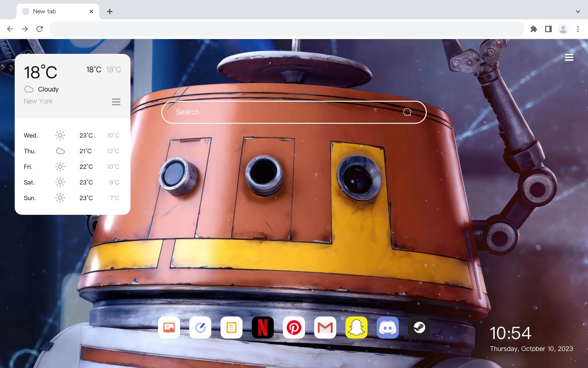
Task: Select the Sat. forecast day label
Action: (x=29, y=182)
